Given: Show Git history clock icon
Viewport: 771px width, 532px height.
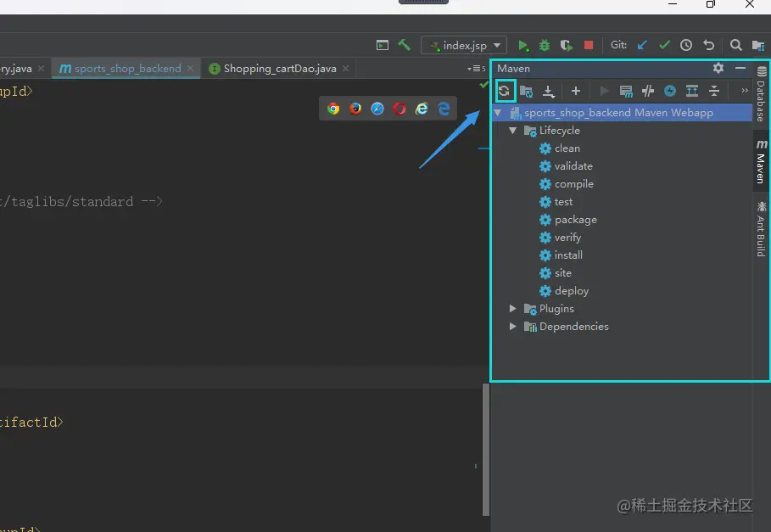Looking at the screenshot, I should 686,45.
